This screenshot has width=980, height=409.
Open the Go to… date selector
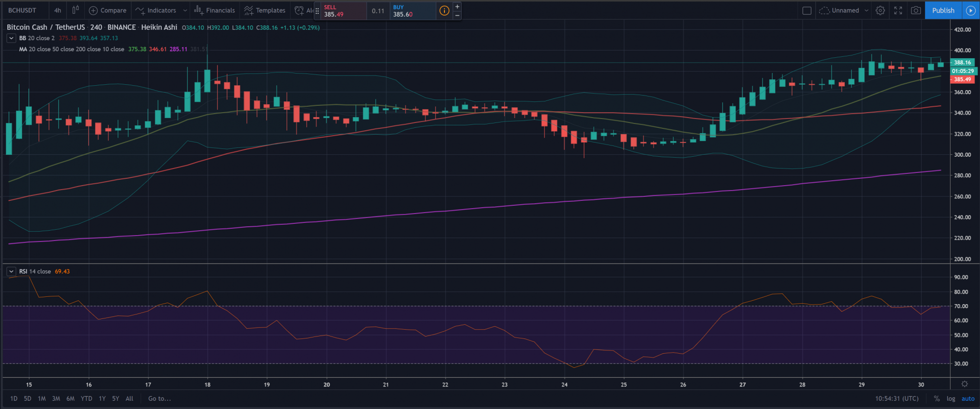click(x=159, y=399)
